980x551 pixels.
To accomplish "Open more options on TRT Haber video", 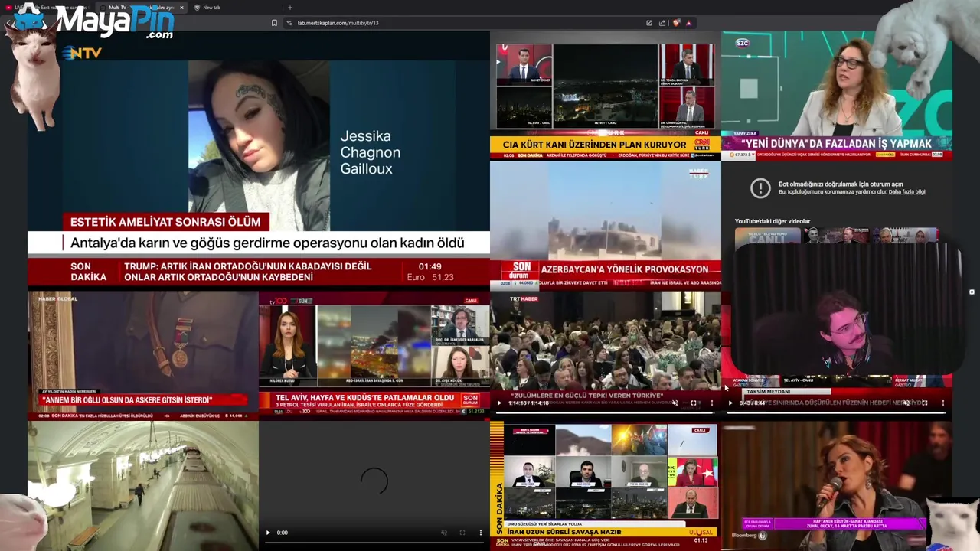I will click(x=712, y=403).
